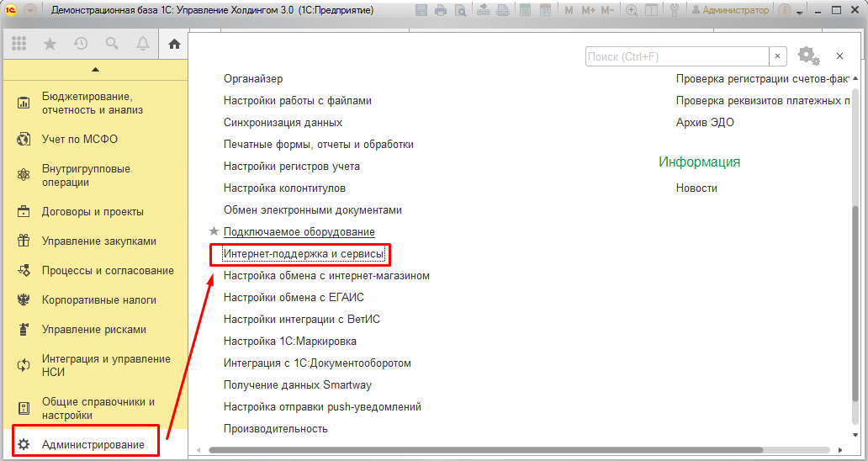
Task: Open History clock icon in tools panel
Action: tap(81, 44)
